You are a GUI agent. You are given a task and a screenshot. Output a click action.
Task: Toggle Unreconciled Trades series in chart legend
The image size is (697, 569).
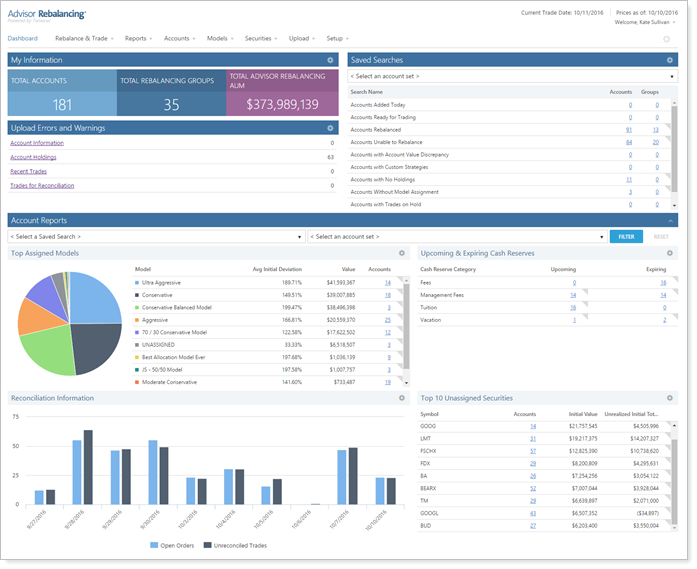coord(235,545)
